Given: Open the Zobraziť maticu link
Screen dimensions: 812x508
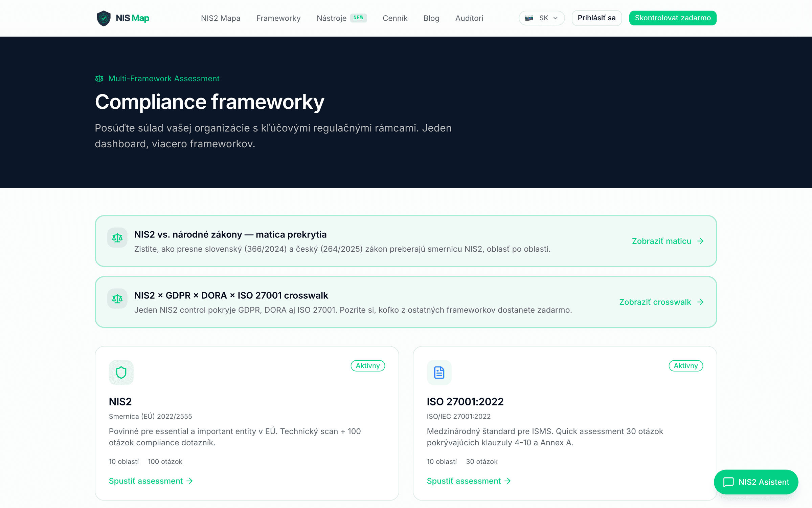Looking at the screenshot, I should (661, 241).
